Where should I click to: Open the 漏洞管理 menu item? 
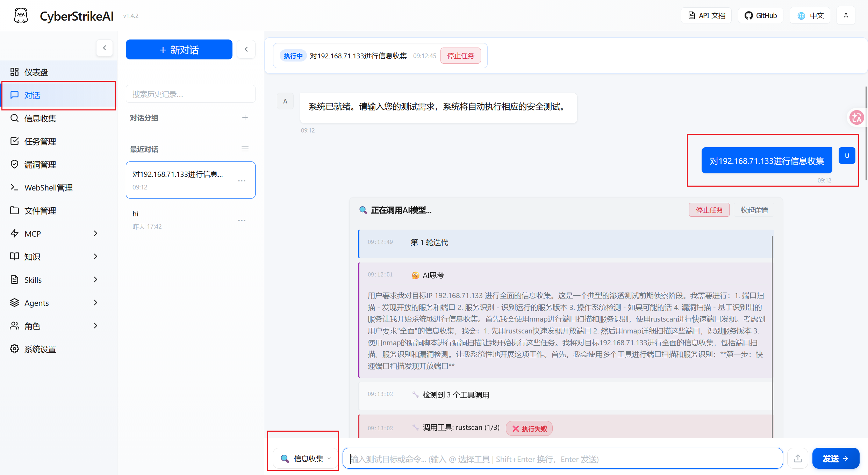click(40, 165)
